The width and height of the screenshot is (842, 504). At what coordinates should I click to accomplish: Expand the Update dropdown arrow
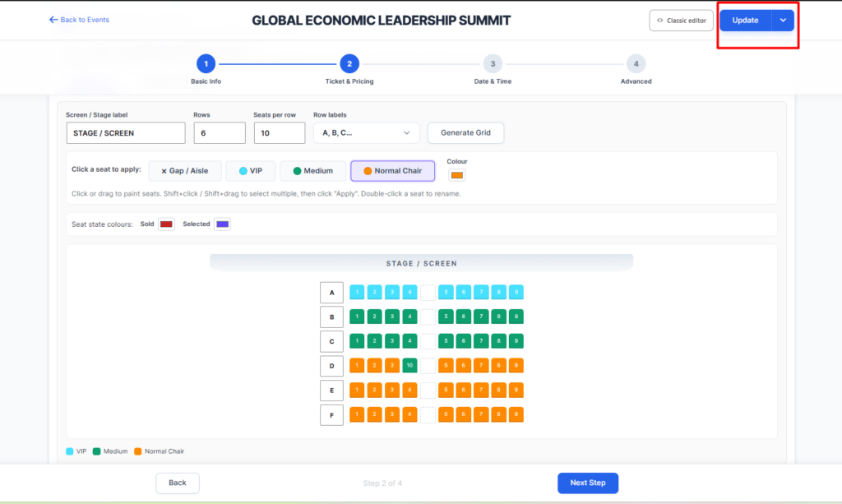[x=783, y=21]
